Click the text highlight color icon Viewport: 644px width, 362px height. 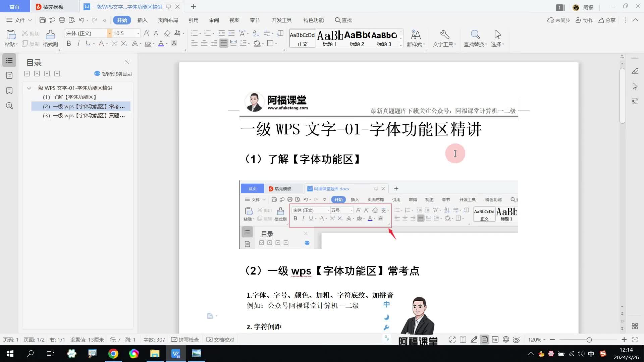tap(148, 44)
